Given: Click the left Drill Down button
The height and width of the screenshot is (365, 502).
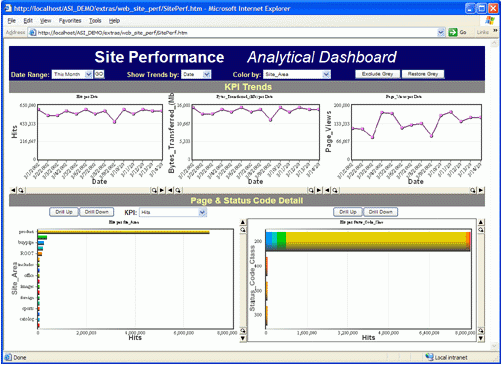Looking at the screenshot, I should point(97,212).
